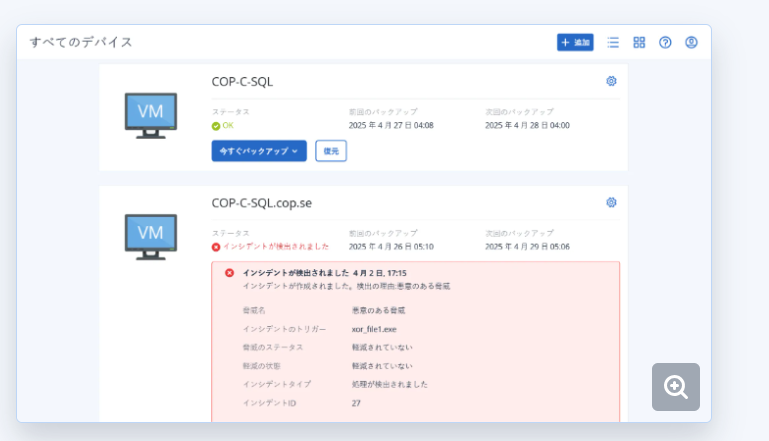Click the 追加 (add) button
The width and height of the screenshot is (769, 441).
575,42
